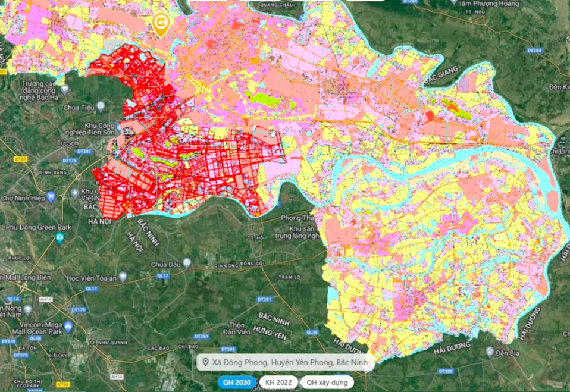Click the Học Viện Tòa án marker

pyautogui.click(x=123, y=277)
